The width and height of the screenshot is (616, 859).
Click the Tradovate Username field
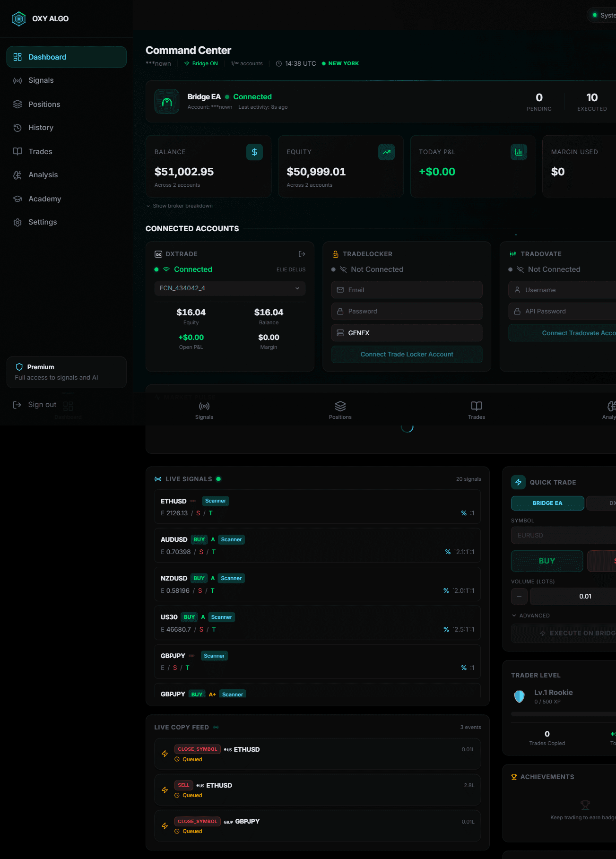coord(562,290)
